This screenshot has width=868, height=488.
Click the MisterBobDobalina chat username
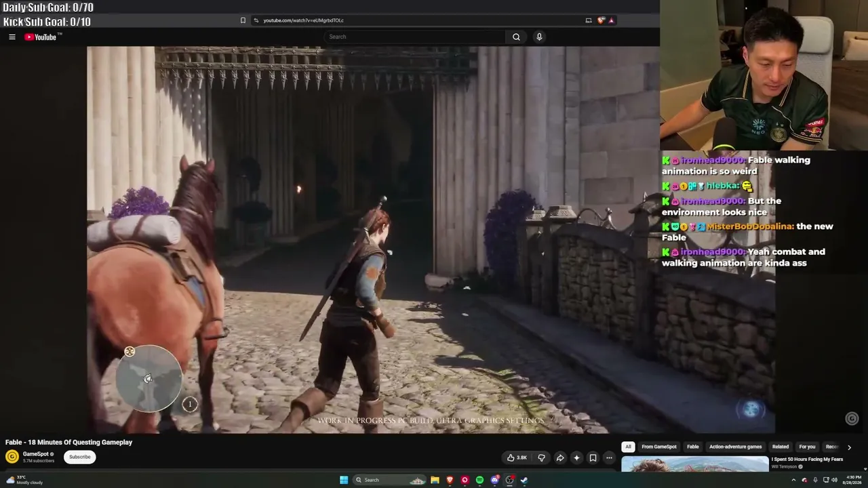click(x=750, y=226)
